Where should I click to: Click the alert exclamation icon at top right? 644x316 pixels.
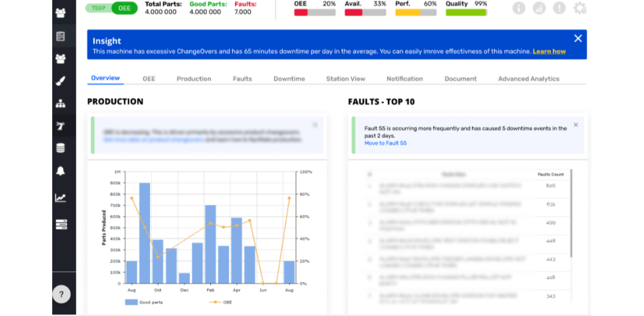click(559, 8)
